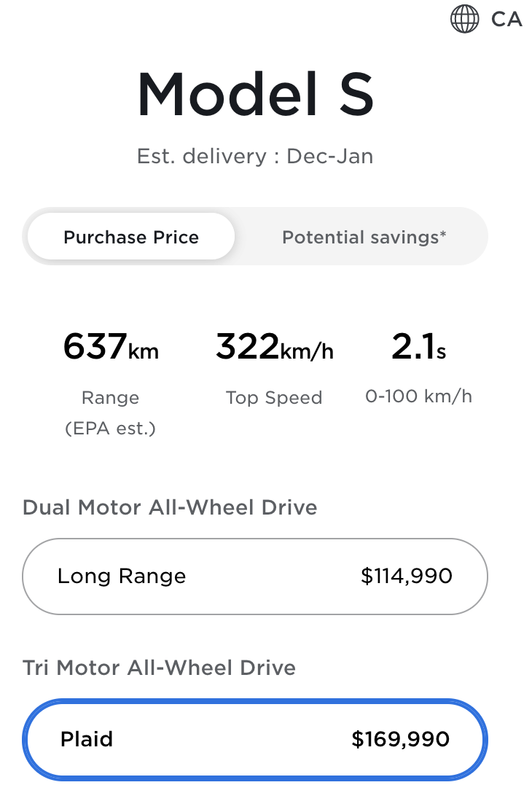Image resolution: width=532 pixels, height=793 pixels.
Task: Click the 637 km range figure
Action: pos(110,348)
